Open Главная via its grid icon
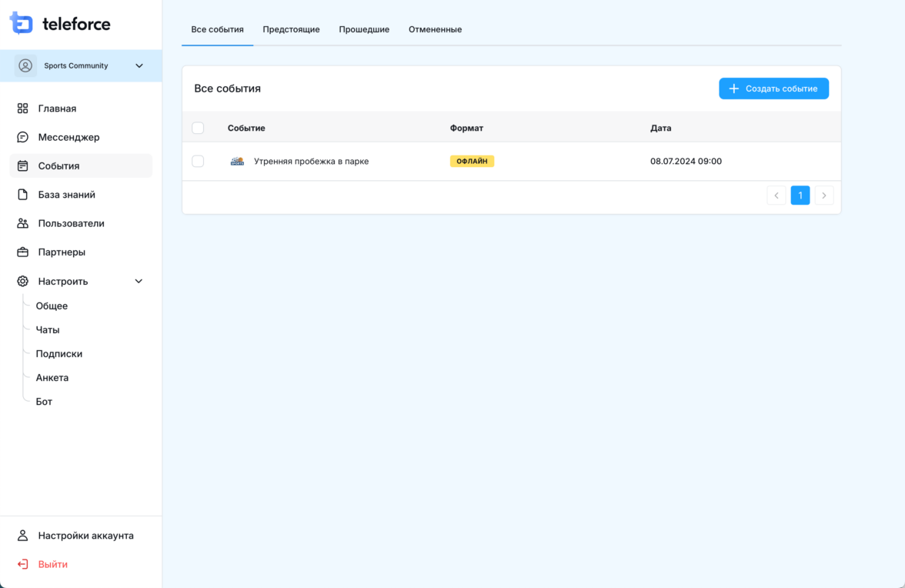Screen dimensions: 905x588 click(23, 109)
